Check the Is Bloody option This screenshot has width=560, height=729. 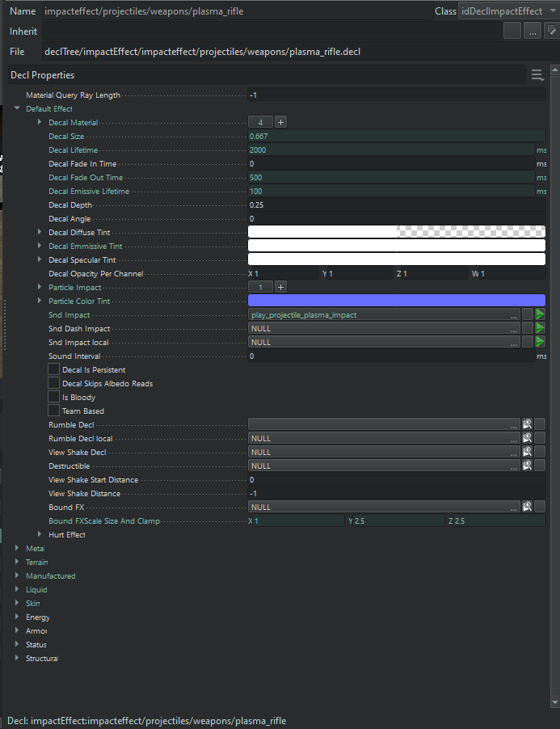(x=54, y=397)
